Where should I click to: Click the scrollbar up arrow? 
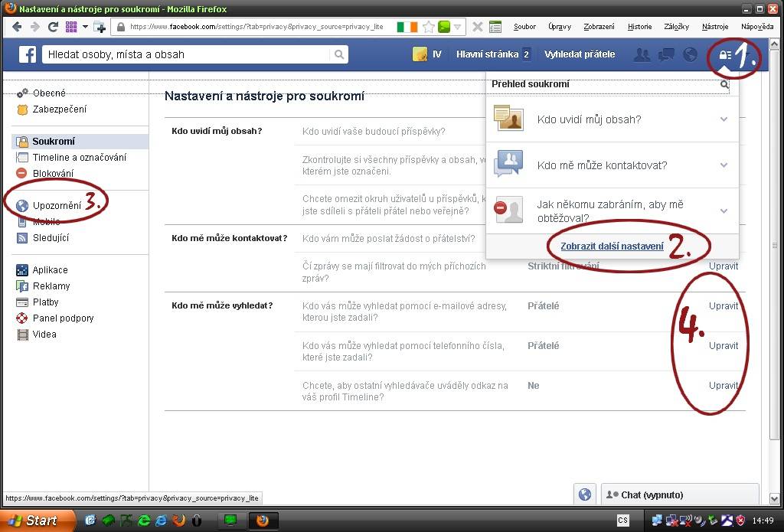click(775, 44)
